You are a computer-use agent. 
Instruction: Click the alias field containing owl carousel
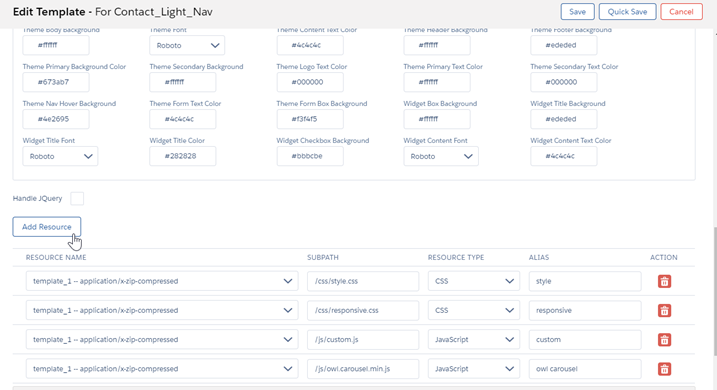[x=585, y=369]
